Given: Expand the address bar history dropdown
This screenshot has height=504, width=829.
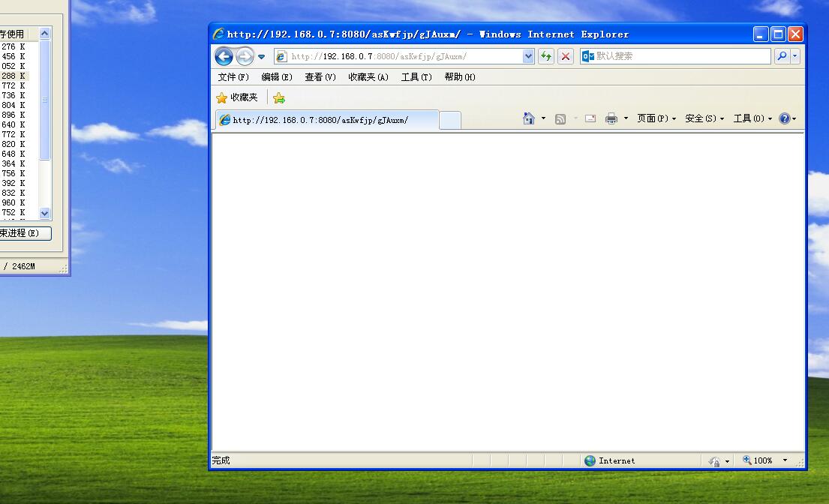Looking at the screenshot, I should click(527, 56).
